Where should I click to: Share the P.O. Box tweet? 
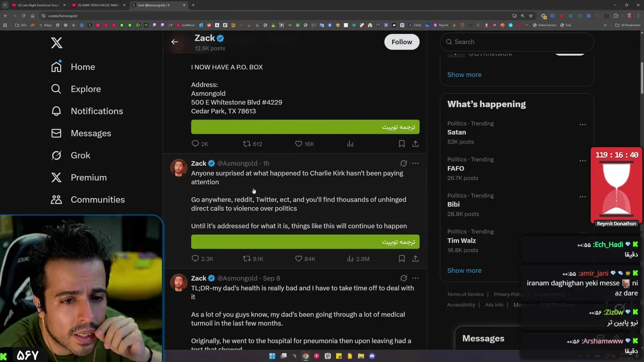(415, 144)
